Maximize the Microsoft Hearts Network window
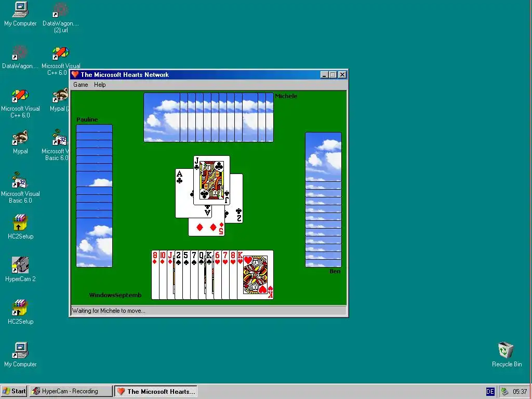The height and width of the screenshot is (399, 532). [x=333, y=75]
